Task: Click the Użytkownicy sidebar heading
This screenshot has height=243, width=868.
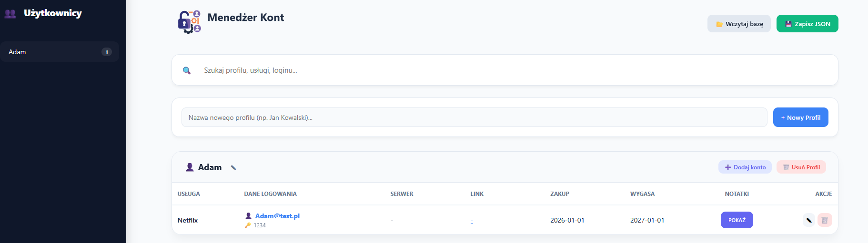Action: pos(53,13)
